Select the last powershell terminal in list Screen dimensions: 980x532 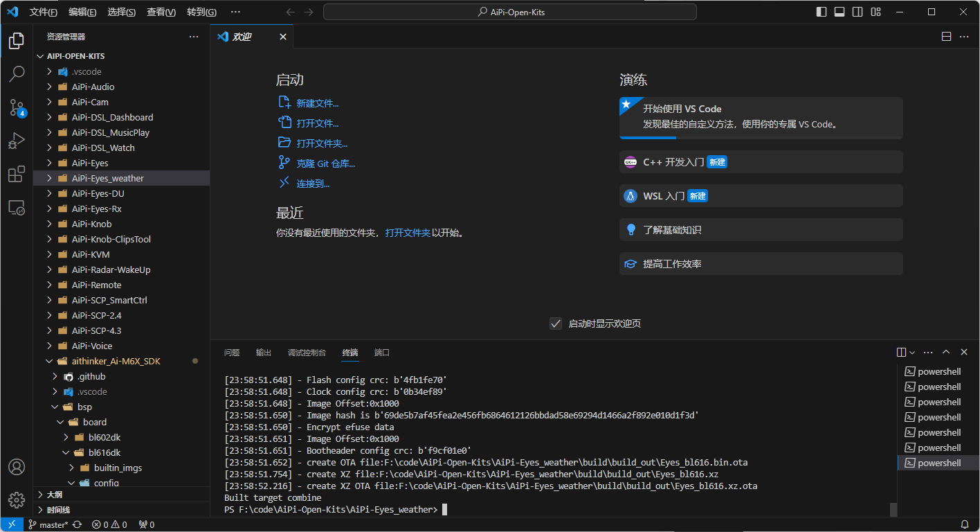[x=938, y=463]
